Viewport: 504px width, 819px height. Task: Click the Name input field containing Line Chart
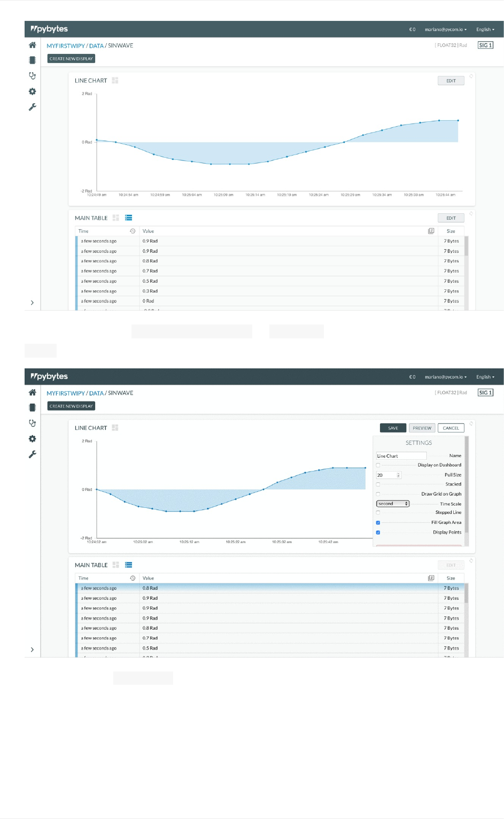(401, 456)
